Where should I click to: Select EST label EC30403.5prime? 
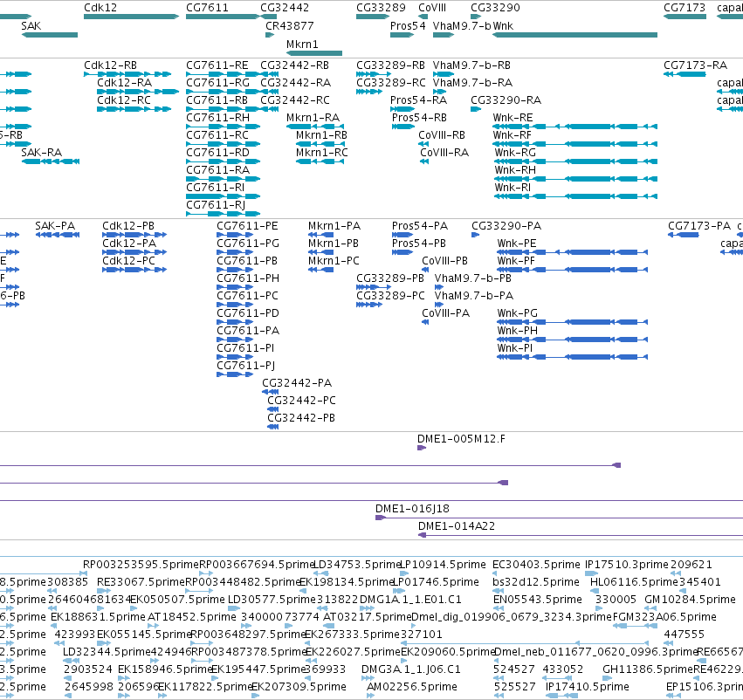point(536,564)
